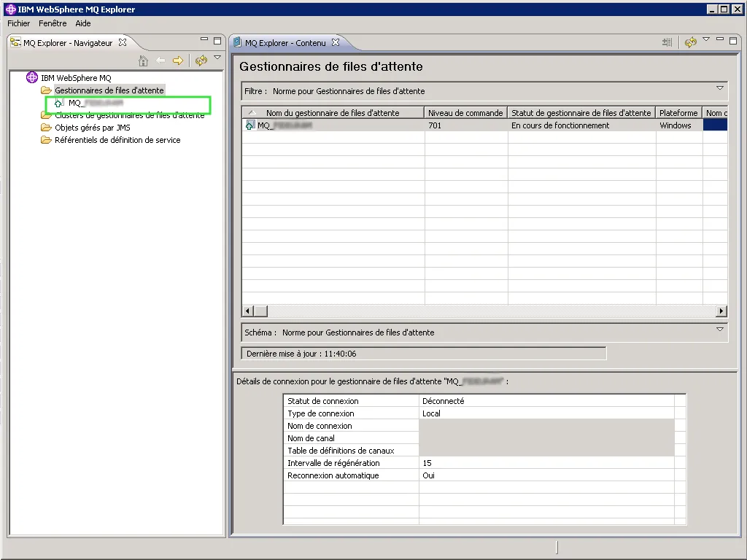Image resolution: width=747 pixels, height=560 pixels.
Task: Open the Fenêtre menu
Action: tap(53, 23)
